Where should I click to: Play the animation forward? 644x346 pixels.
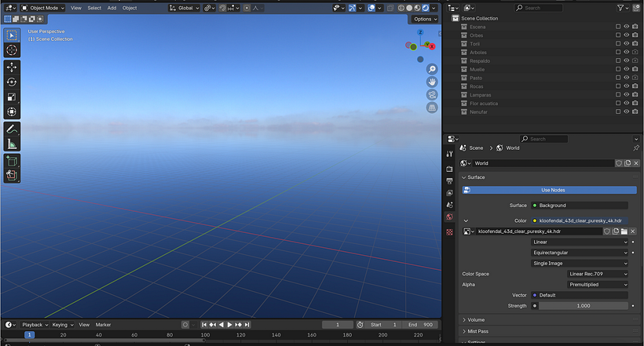point(229,325)
